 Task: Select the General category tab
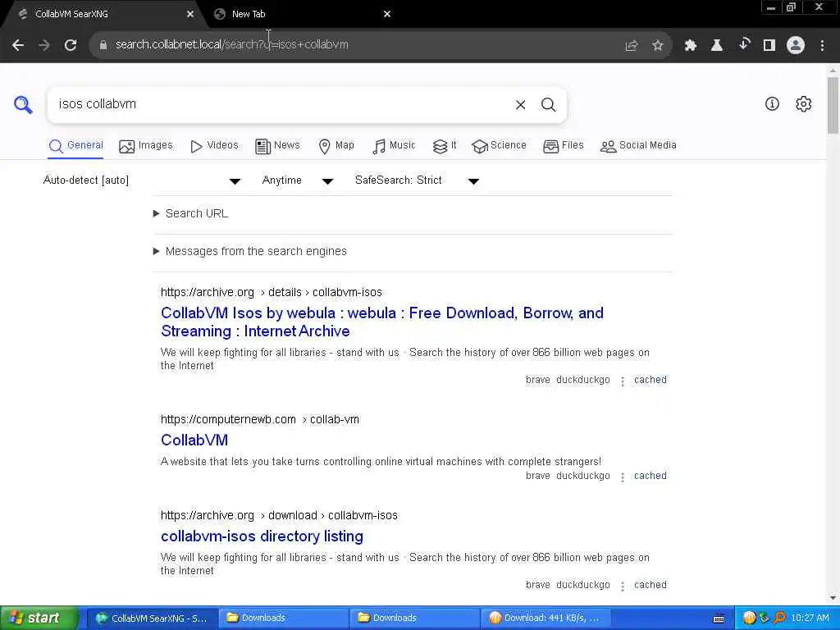tap(75, 146)
